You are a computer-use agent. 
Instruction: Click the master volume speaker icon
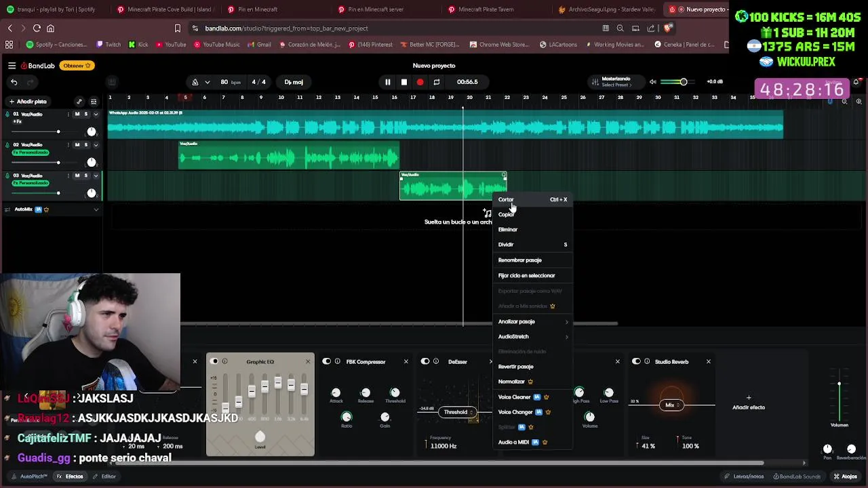pyautogui.click(x=652, y=82)
